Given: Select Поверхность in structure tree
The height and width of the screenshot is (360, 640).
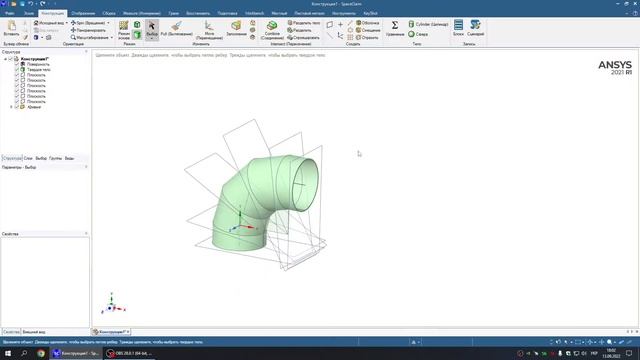Looking at the screenshot, I should click(x=38, y=64).
